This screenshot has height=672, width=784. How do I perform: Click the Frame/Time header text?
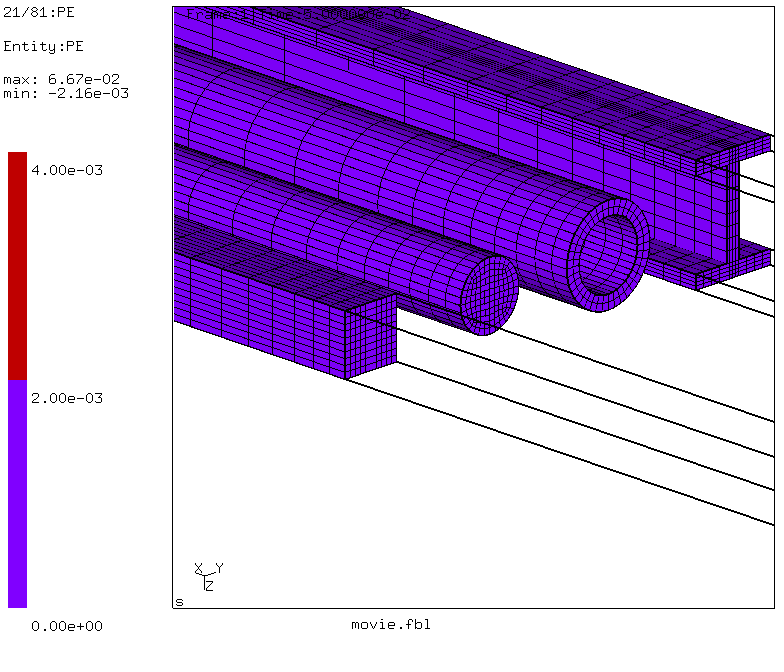[298, 14]
